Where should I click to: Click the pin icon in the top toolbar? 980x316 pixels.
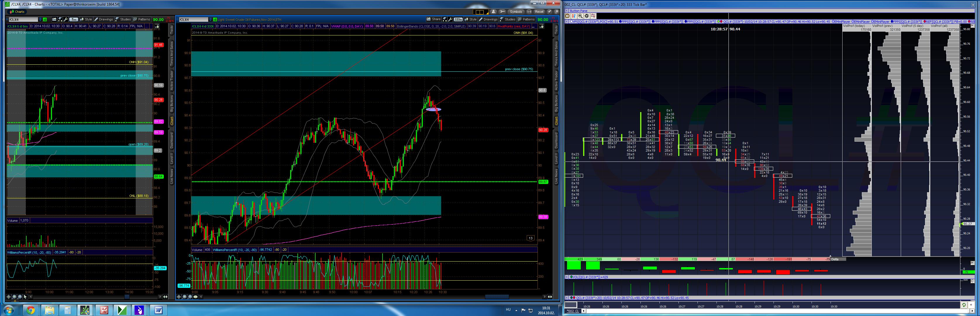click(549, 12)
